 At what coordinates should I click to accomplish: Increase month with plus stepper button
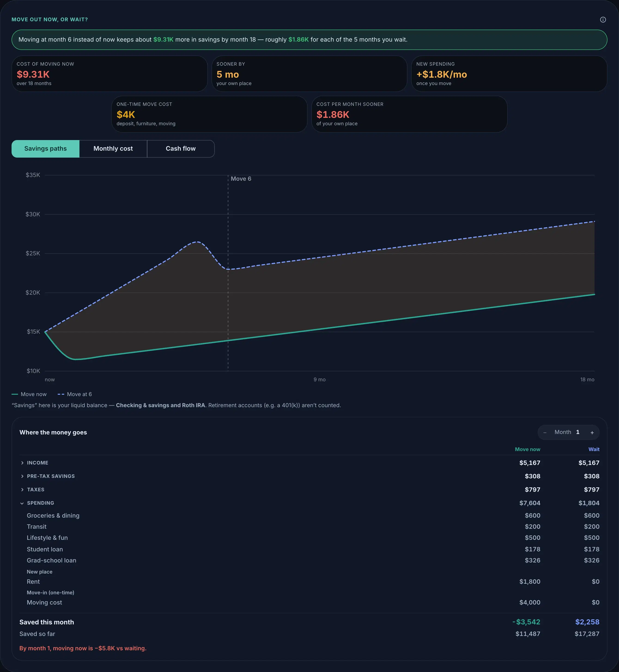(592, 433)
